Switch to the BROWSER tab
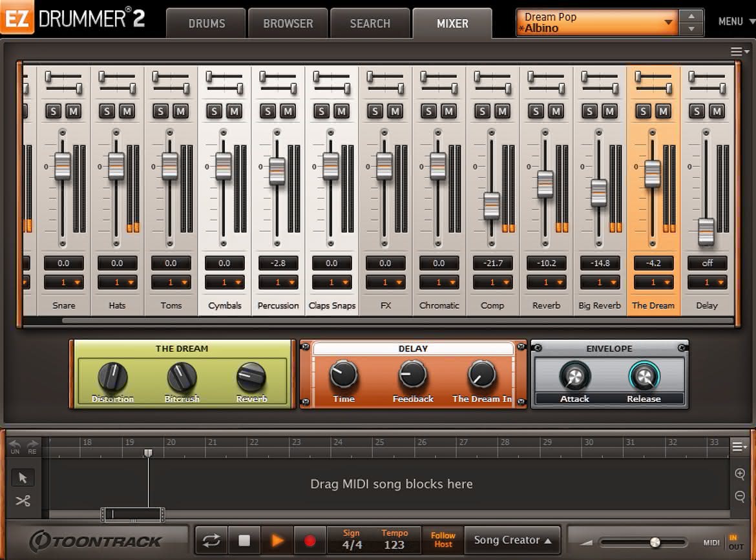 pyautogui.click(x=288, y=23)
